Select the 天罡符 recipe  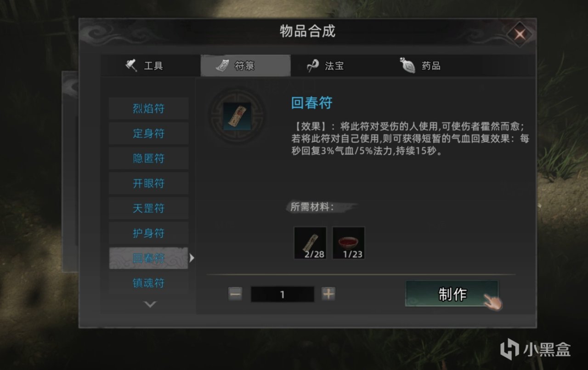(149, 208)
